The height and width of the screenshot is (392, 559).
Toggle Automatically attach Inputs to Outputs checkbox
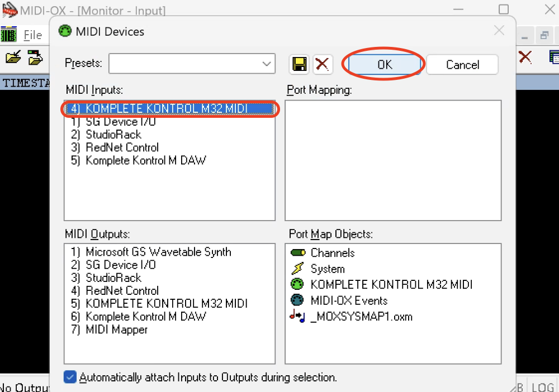pyautogui.click(x=70, y=377)
